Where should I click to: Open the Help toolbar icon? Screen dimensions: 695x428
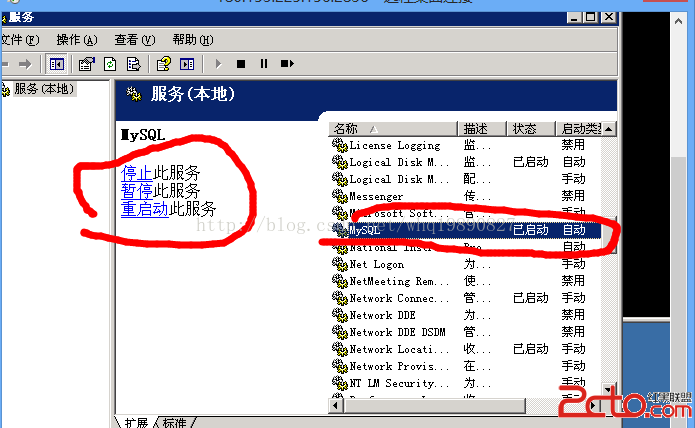(164, 64)
